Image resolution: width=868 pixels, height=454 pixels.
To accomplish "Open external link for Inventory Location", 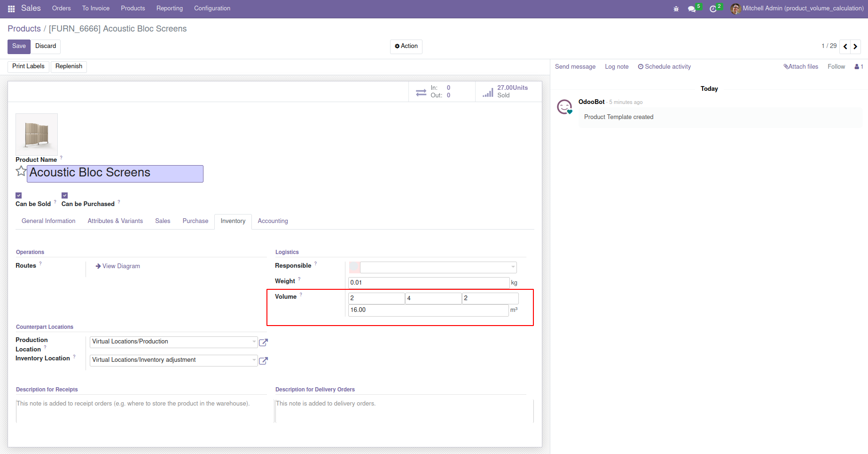I will click(x=264, y=361).
